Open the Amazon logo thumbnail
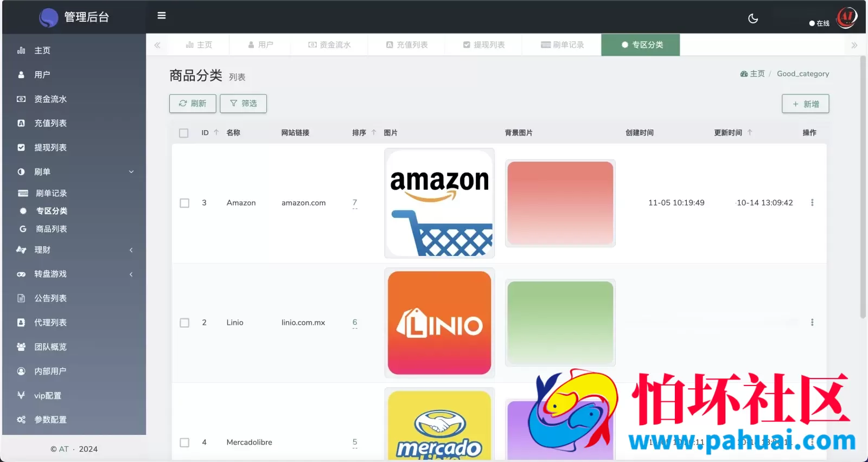Viewport: 868px width, 462px height. tap(439, 203)
